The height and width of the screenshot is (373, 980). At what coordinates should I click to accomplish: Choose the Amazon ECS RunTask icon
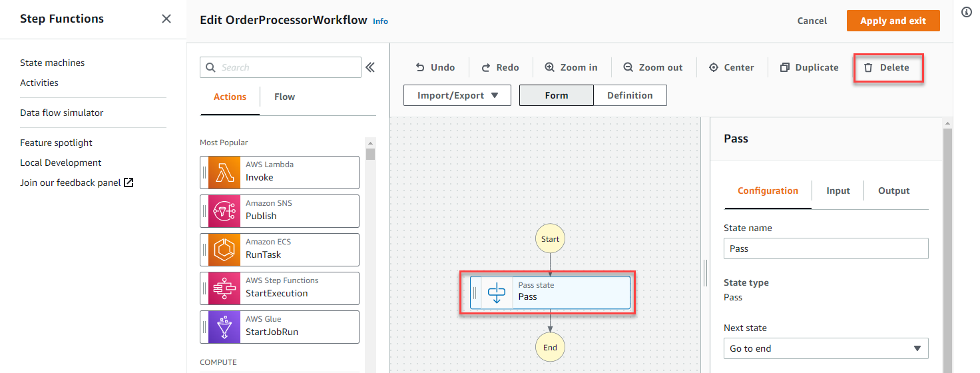coord(224,250)
